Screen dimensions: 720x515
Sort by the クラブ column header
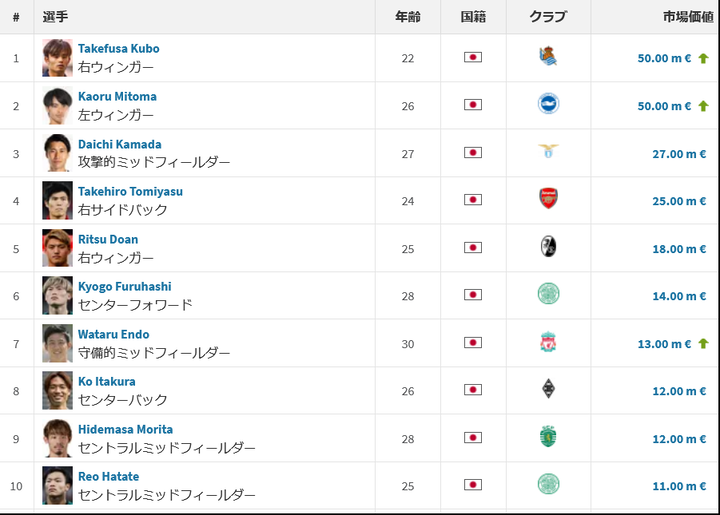pos(547,17)
